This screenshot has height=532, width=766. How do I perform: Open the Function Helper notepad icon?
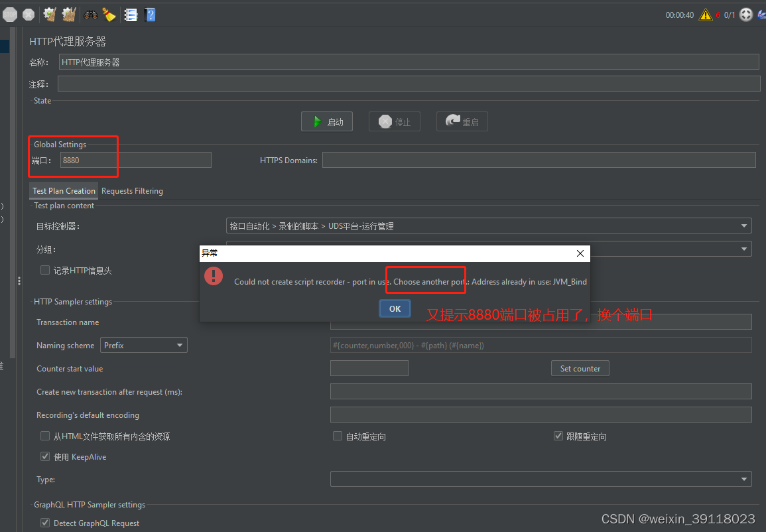[131, 15]
